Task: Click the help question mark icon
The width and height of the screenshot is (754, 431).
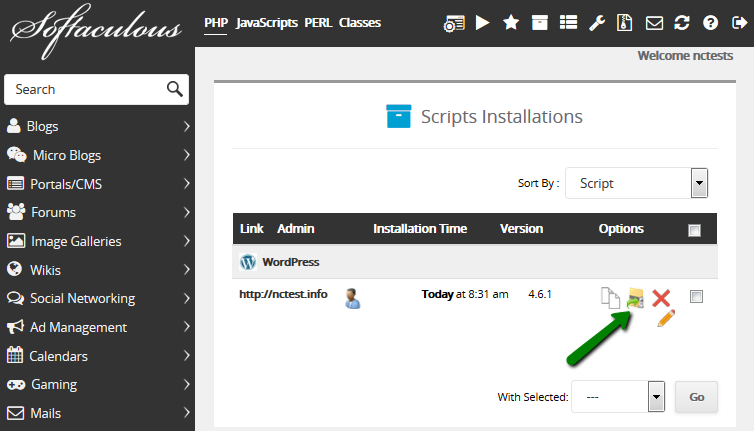Action: [x=711, y=22]
